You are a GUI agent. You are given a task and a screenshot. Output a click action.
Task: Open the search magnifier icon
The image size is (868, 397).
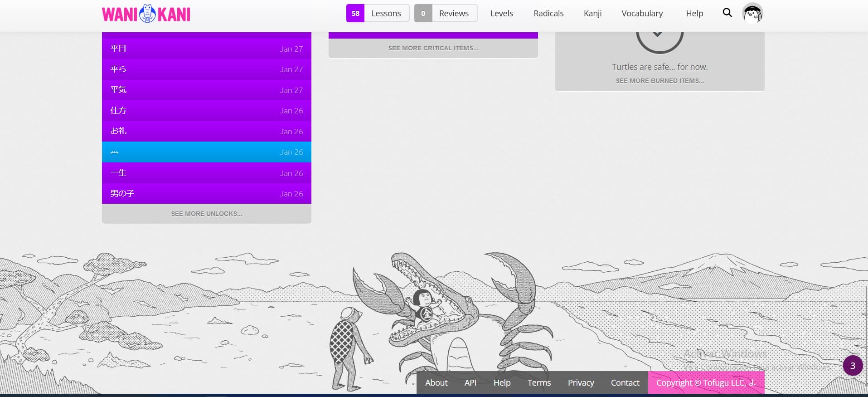(x=727, y=13)
